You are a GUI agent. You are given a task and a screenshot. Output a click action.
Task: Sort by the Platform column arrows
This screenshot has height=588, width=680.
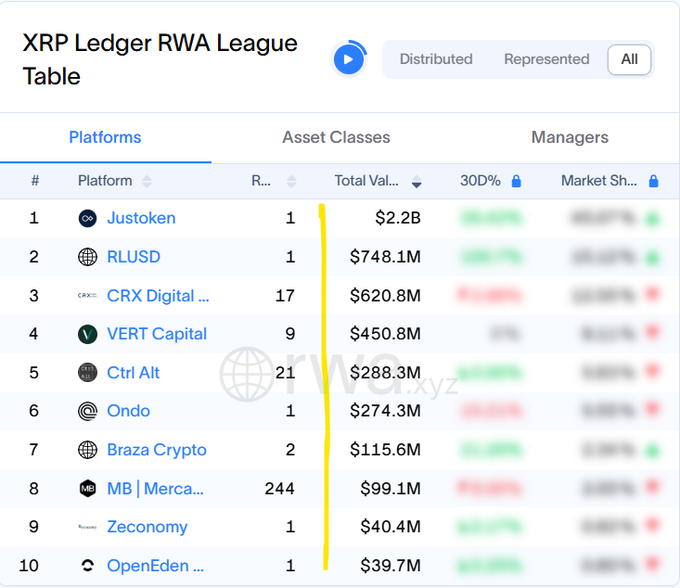click(147, 181)
